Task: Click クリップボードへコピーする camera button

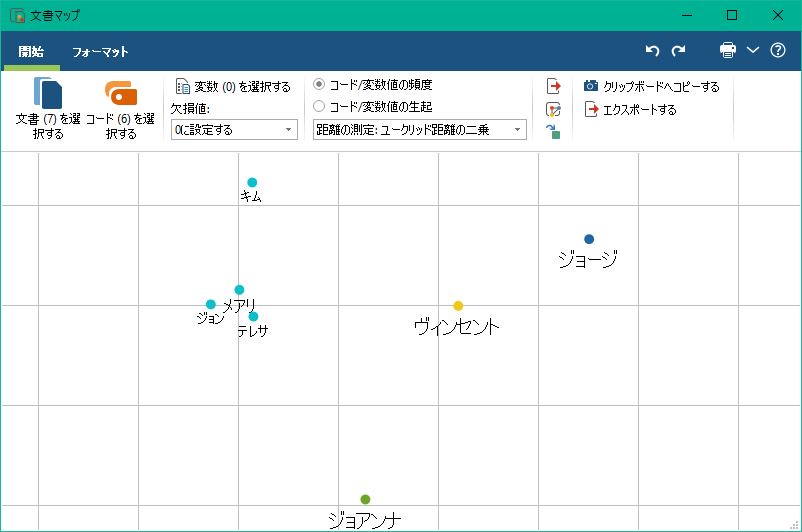Action: [652, 86]
